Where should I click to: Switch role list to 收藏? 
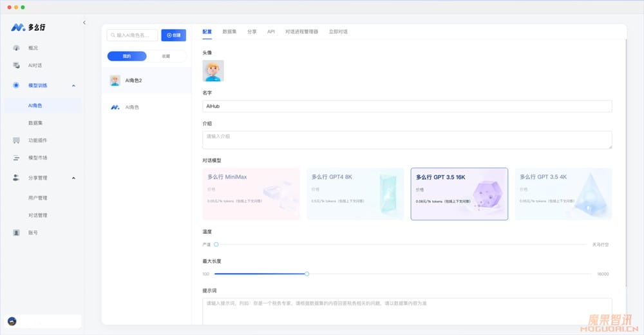pos(166,56)
